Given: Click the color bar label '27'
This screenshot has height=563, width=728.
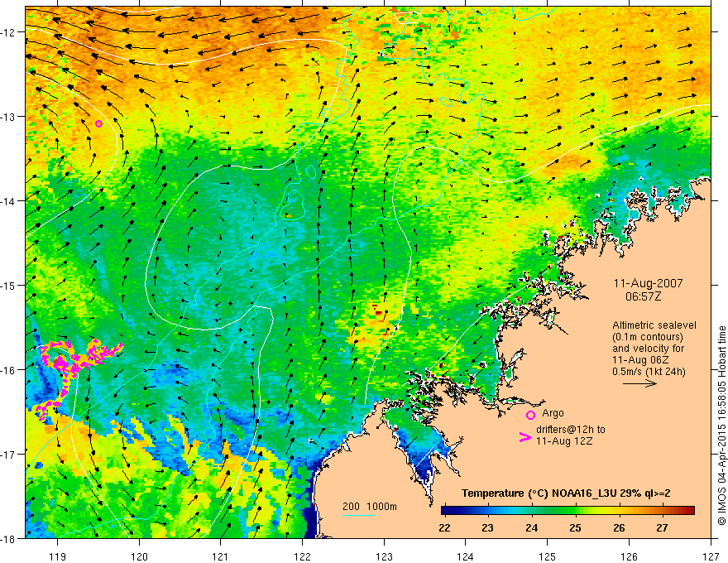Looking at the screenshot, I should tap(662, 527).
